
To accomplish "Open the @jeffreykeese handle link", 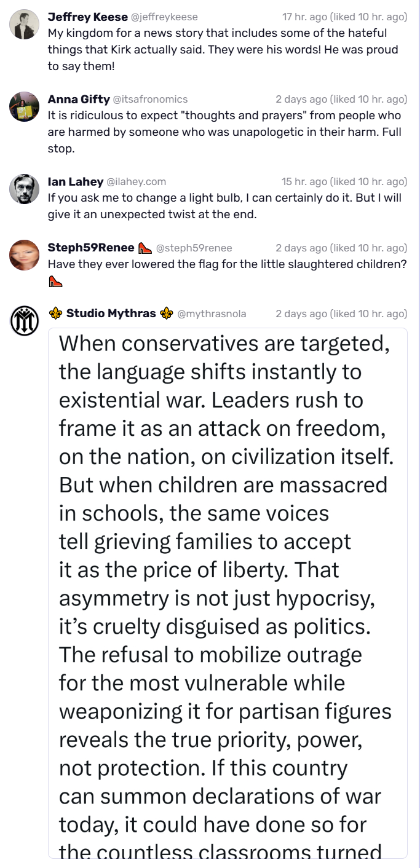I will tap(164, 17).
